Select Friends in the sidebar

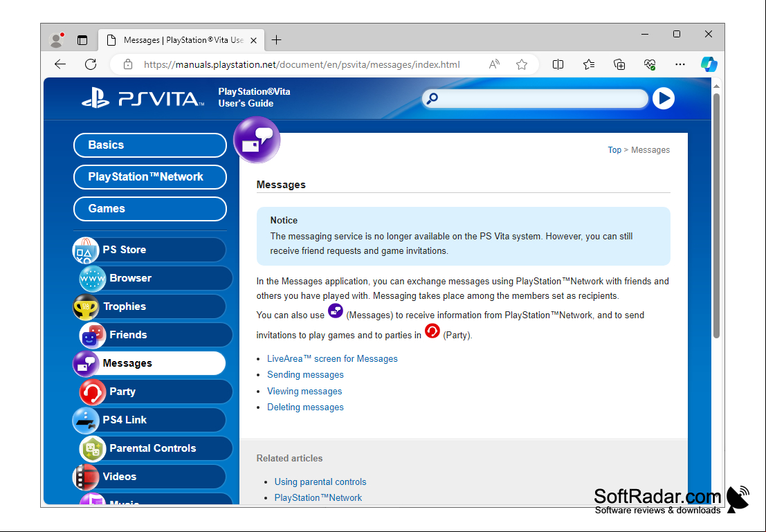pos(156,335)
